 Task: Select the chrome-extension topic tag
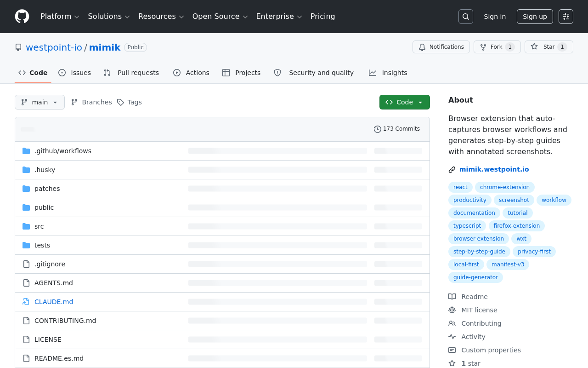[505, 187]
